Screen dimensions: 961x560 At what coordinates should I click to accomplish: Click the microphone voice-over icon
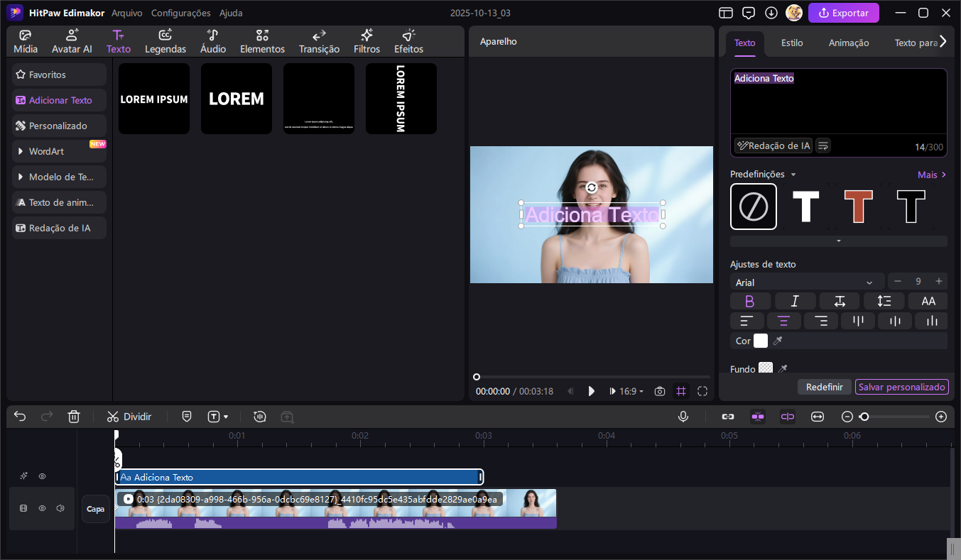(x=683, y=417)
